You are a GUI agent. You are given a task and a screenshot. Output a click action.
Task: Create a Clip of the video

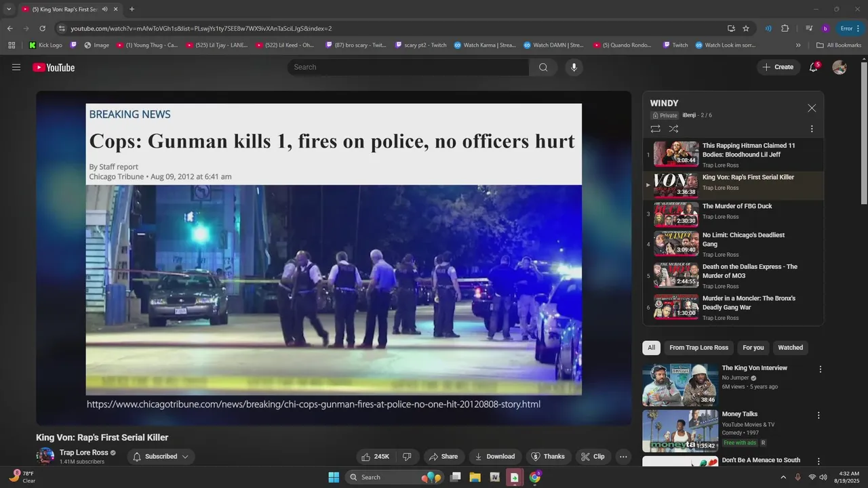point(593,457)
